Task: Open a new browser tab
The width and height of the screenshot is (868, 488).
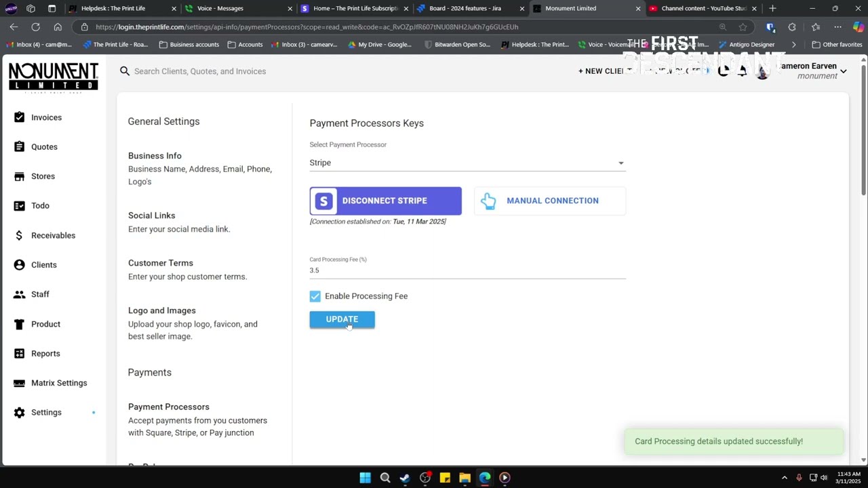Action: [x=772, y=8]
